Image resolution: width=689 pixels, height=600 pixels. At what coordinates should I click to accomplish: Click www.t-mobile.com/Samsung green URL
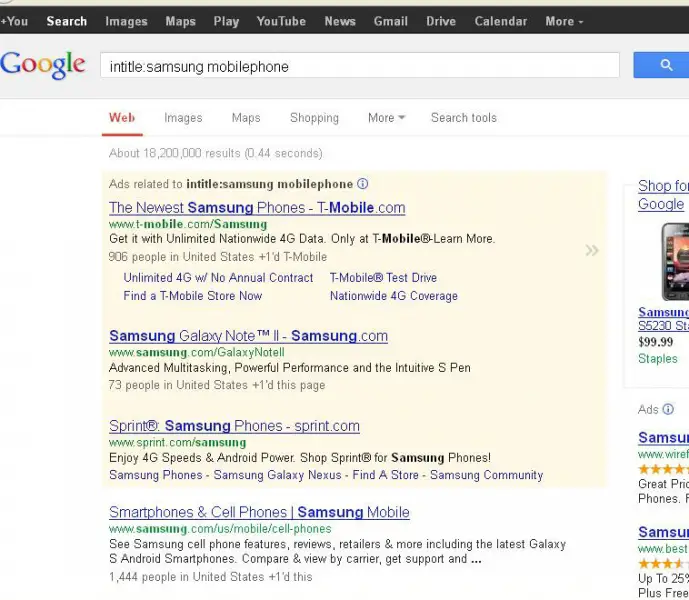coord(188,224)
